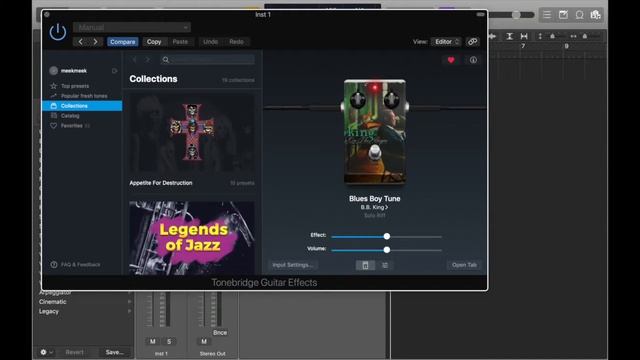Click the Tonebridge search field
The image size is (640, 360).
208,60
